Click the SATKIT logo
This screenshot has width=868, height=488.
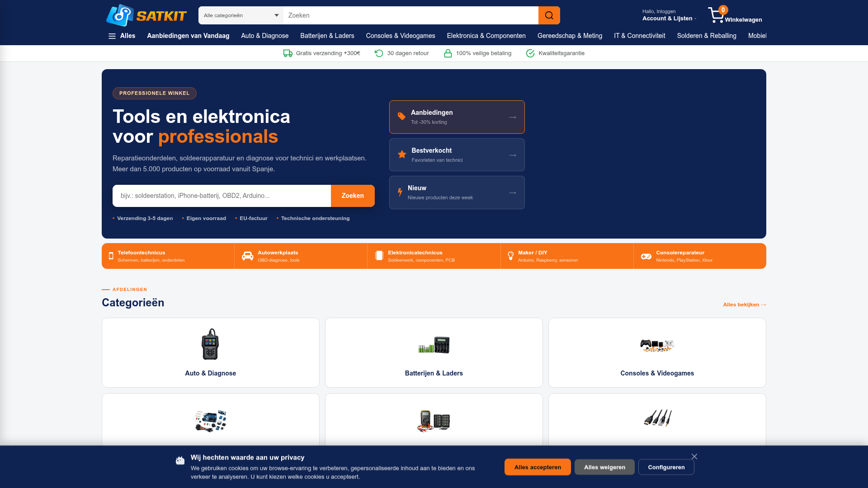point(146,15)
